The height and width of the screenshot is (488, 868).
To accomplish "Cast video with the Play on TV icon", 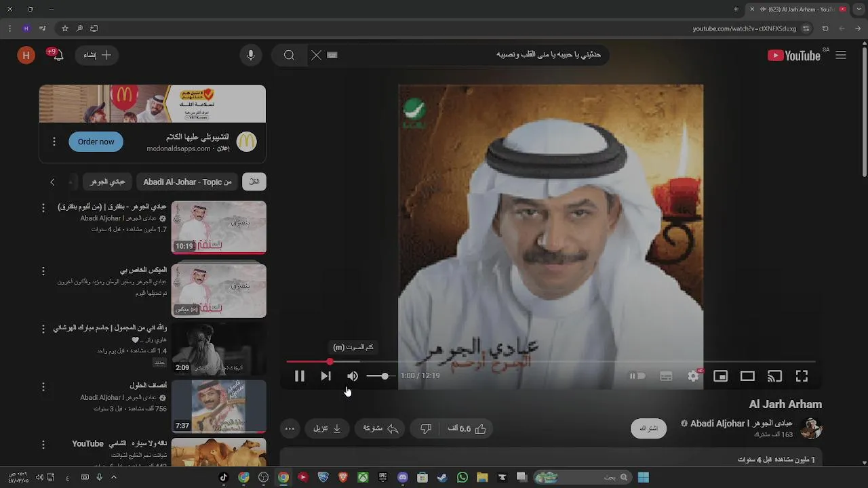I will click(774, 376).
